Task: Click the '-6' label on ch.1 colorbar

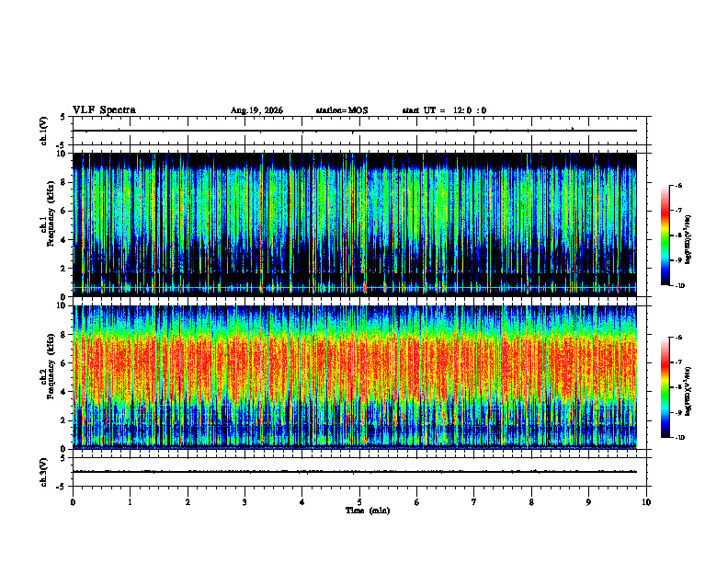Action: pyautogui.click(x=678, y=185)
